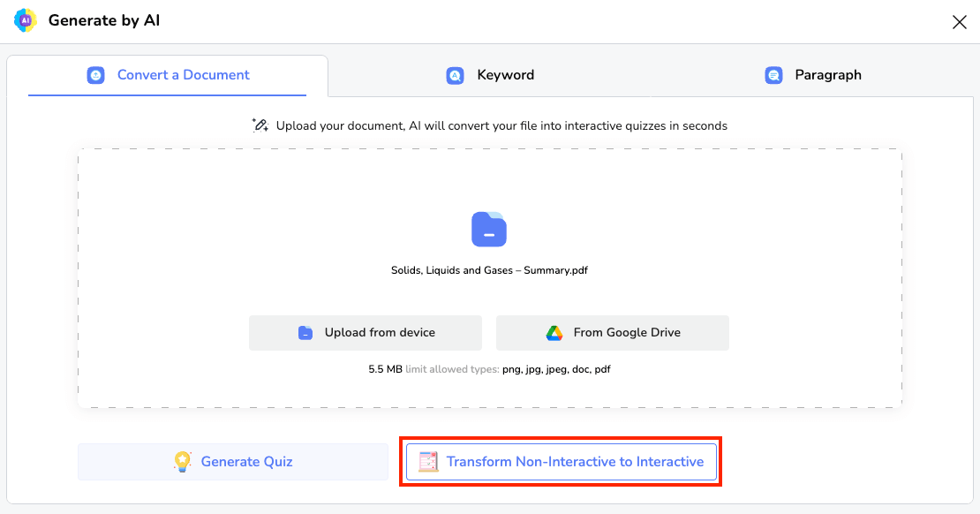
Task: Stay on the Convert a Document tab
Action: click(167, 75)
